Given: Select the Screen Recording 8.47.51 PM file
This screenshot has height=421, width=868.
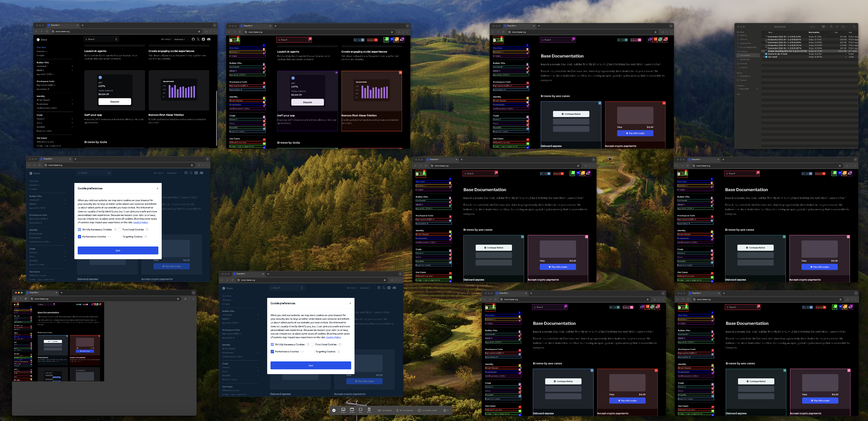Looking at the screenshot, I should (x=787, y=51).
